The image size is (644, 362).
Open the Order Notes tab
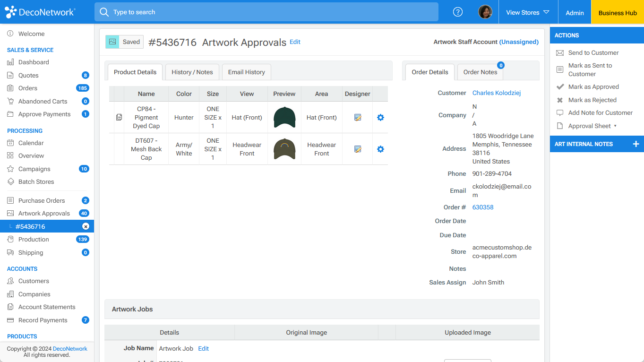pos(480,72)
